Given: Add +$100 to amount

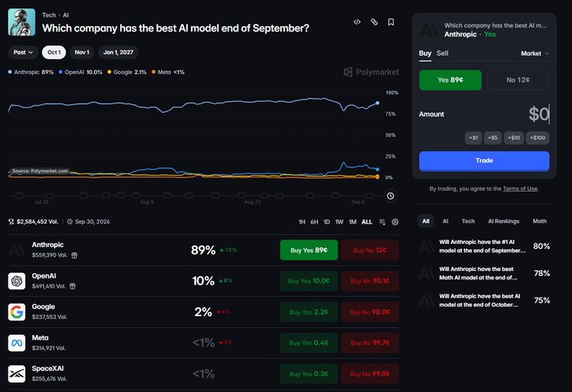Looking at the screenshot, I should tap(538, 138).
